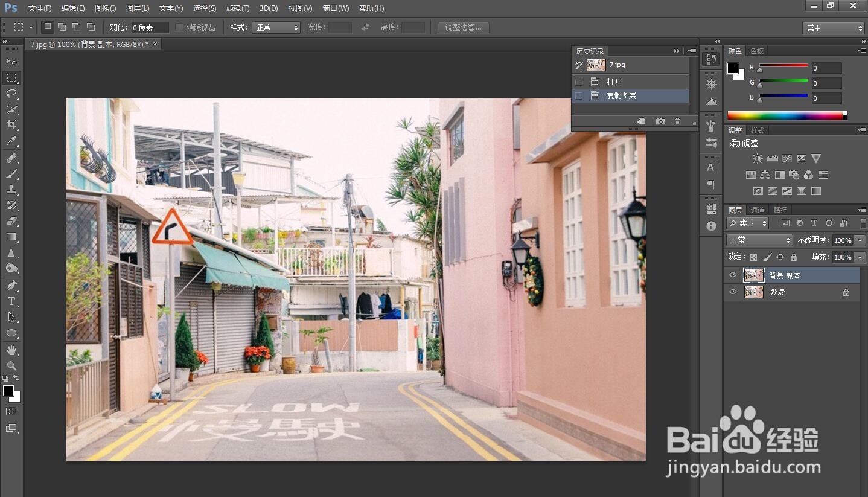
Task: Add a Brightness/Contrast adjustment
Action: (x=758, y=158)
